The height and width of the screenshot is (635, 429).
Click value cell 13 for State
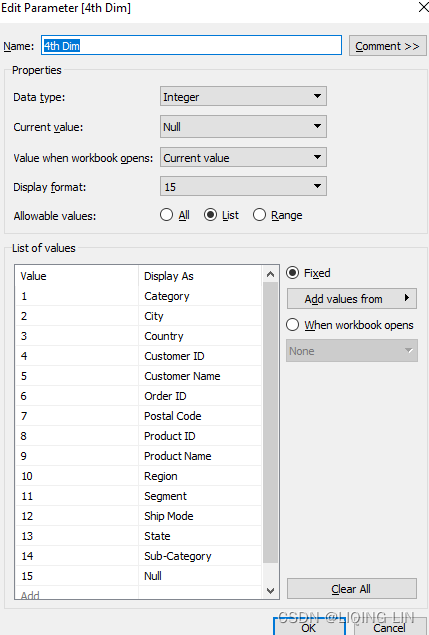click(x=77, y=536)
